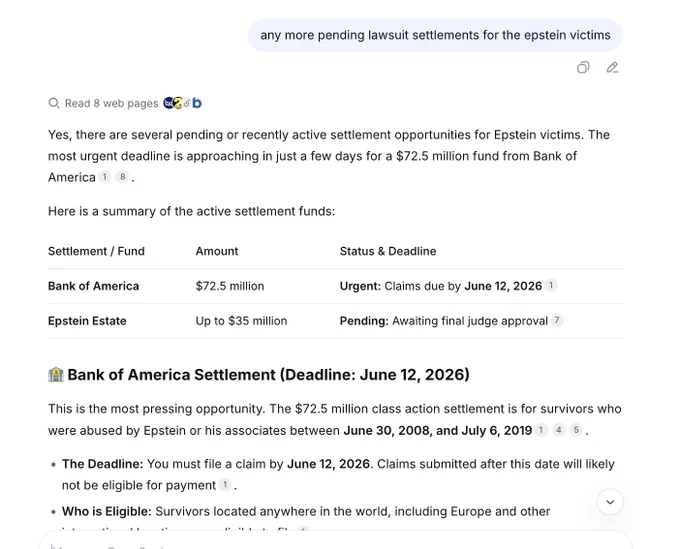
Task: Copy the user message with the copy icon
Action: [583, 68]
